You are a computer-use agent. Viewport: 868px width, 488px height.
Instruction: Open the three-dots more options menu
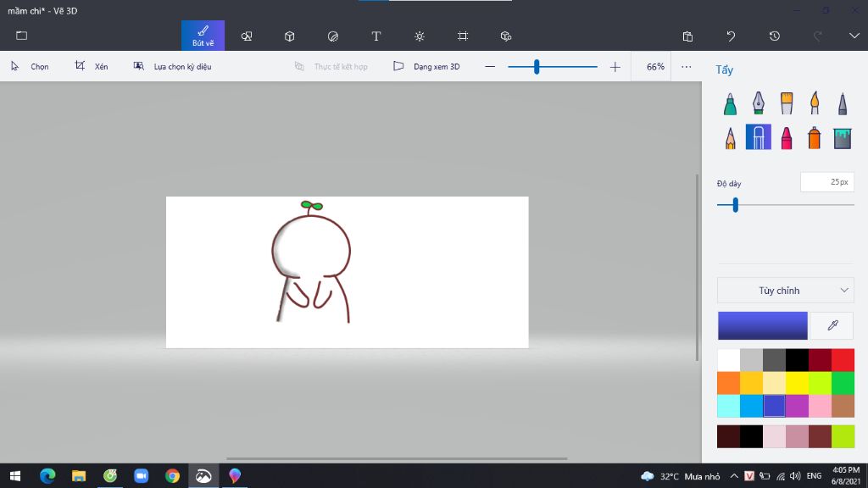tap(687, 67)
